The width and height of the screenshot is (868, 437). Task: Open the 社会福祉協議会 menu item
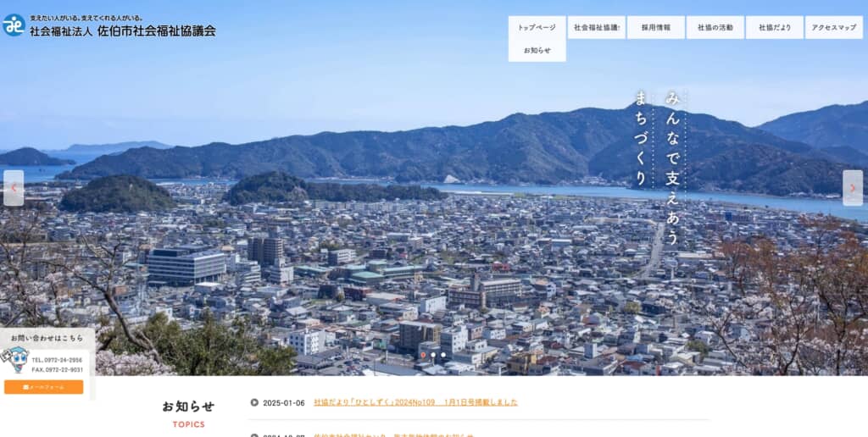click(x=596, y=27)
